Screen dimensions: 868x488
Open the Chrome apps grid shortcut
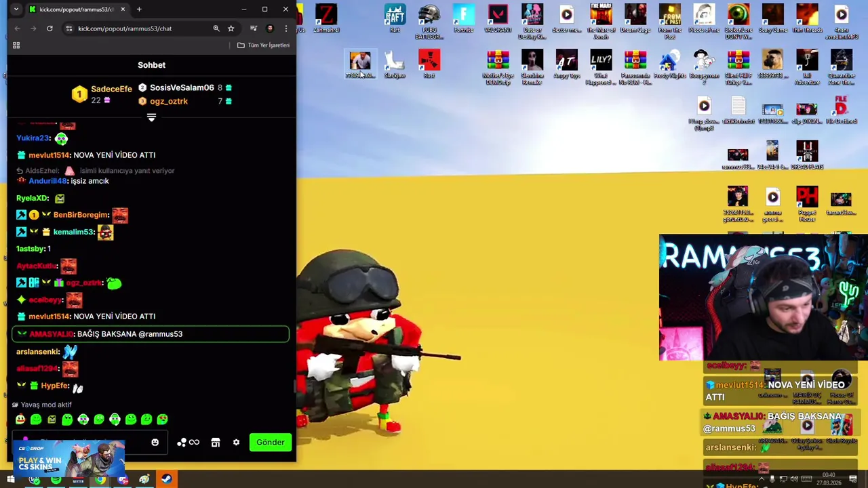pos(16,45)
